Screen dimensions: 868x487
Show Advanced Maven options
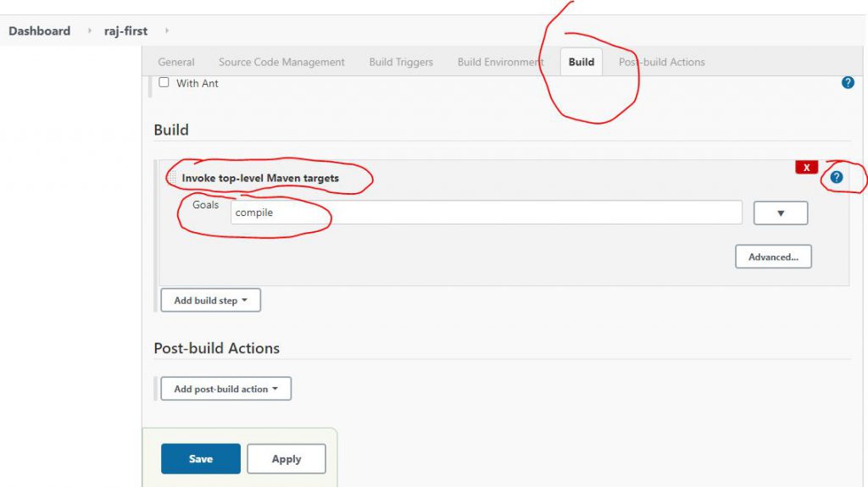pos(772,257)
